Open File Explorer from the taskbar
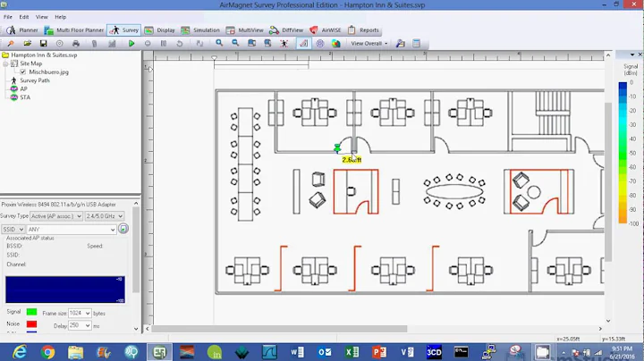The height and width of the screenshot is (361, 644). [x=75, y=352]
